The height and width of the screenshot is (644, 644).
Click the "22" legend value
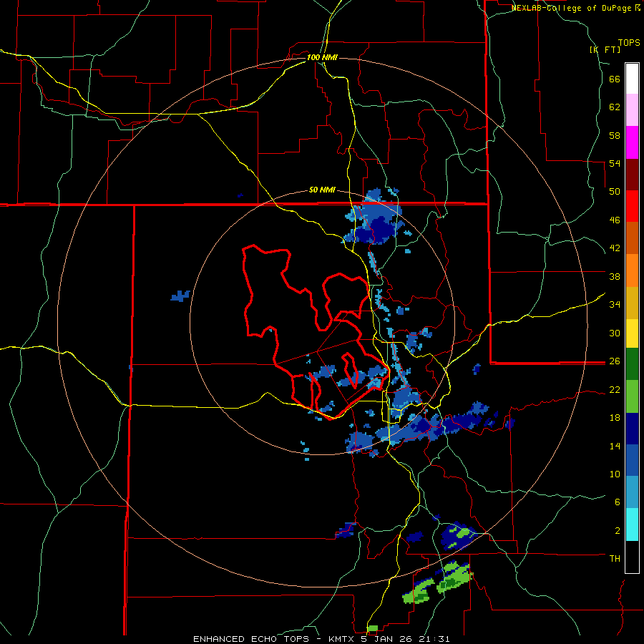click(x=615, y=390)
